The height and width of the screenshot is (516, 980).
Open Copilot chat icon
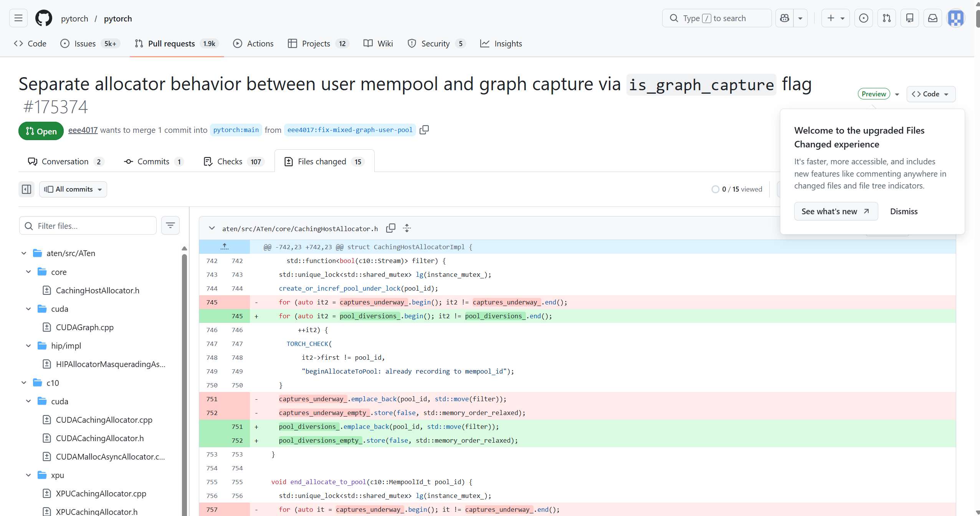785,18
